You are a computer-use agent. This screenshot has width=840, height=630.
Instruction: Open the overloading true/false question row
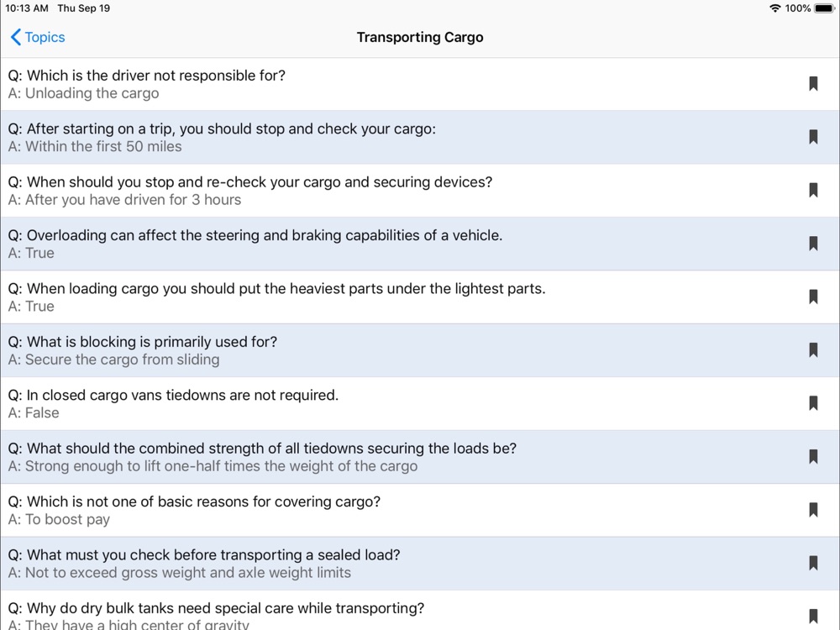[336, 244]
